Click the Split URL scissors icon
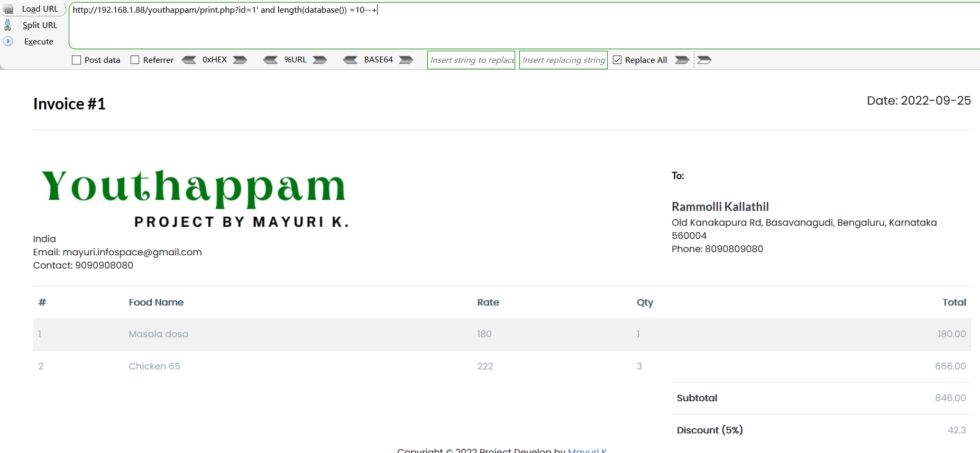980x453 pixels. coord(8,25)
